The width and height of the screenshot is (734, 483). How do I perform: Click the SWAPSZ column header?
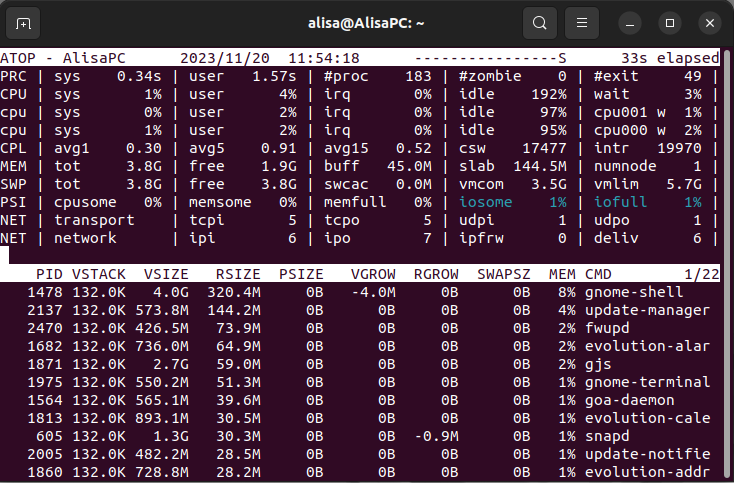coord(504,274)
